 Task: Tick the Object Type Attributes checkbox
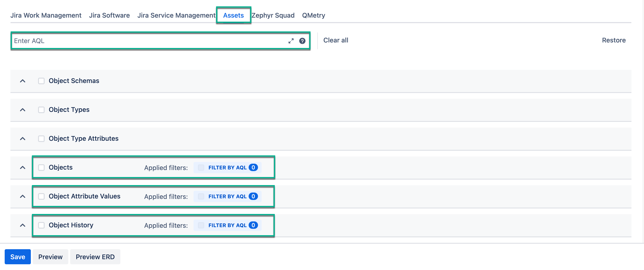pyautogui.click(x=41, y=139)
